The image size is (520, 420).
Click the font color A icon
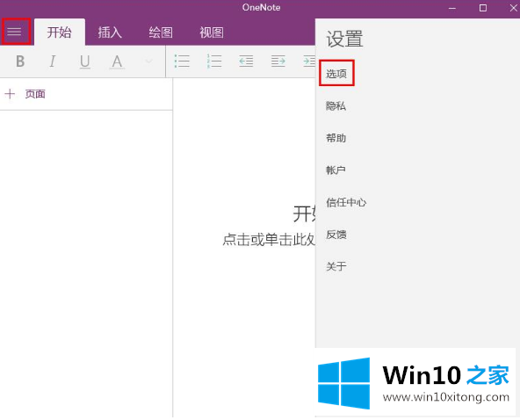point(117,62)
